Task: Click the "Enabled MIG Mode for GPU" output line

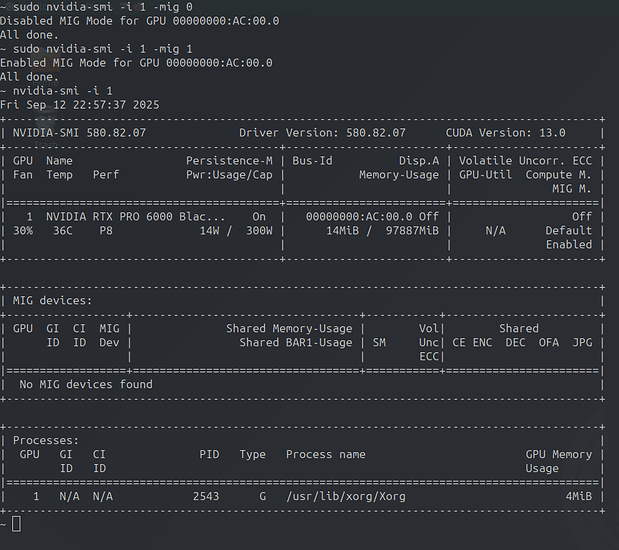Action: [x=136, y=62]
